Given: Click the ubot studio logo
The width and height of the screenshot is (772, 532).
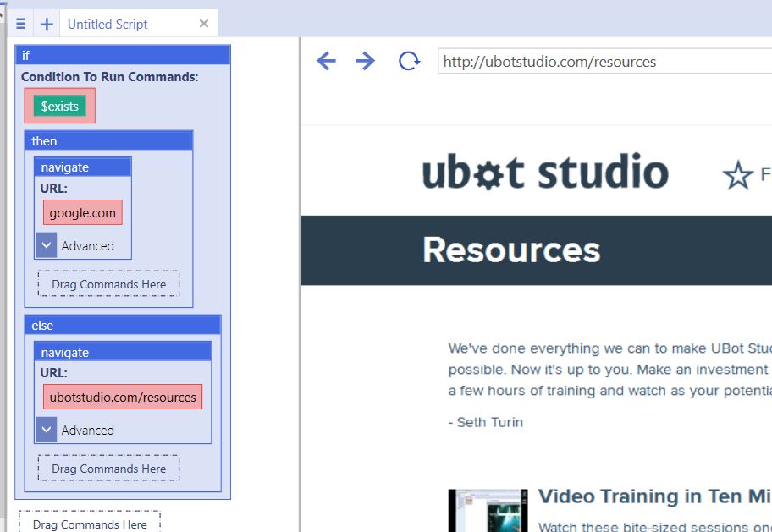Looking at the screenshot, I should (545, 171).
